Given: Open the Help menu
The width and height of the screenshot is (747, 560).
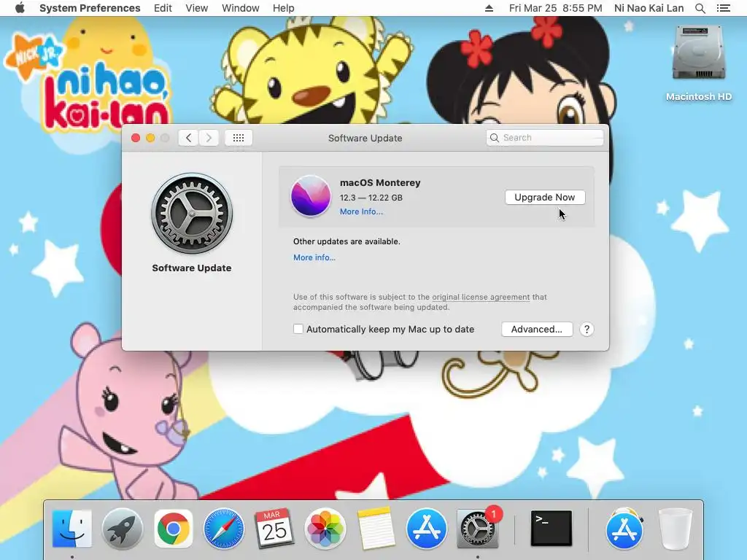Looking at the screenshot, I should pos(284,8).
